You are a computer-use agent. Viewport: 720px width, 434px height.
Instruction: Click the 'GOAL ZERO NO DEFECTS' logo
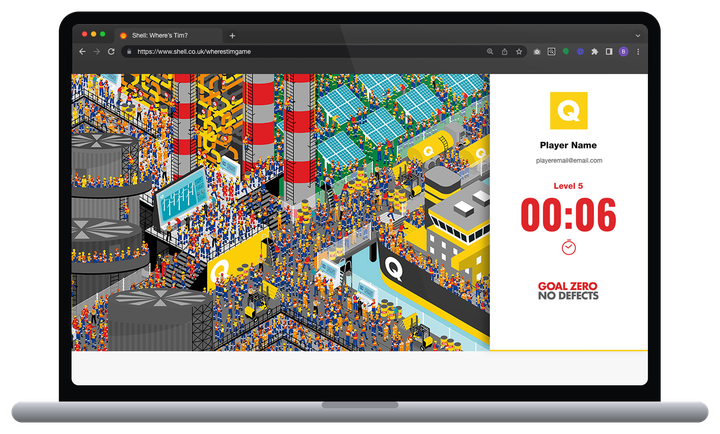click(x=568, y=291)
